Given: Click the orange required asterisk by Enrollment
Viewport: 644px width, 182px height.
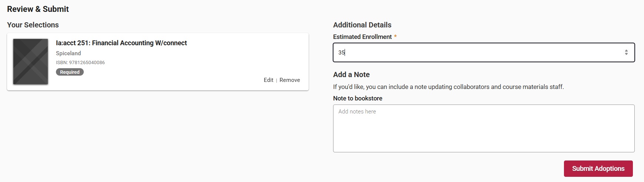Looking at the screenshot, I should pyautogui.click(x=395, y=36).
